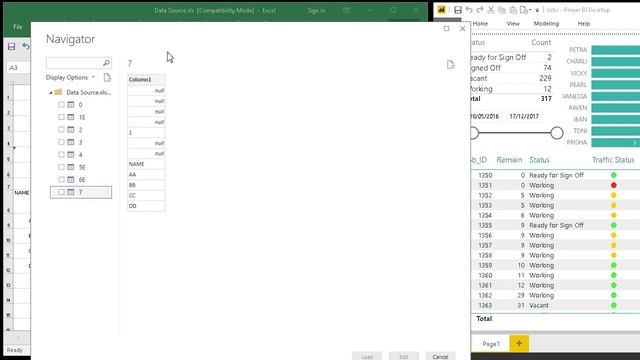
Task: Click the Undo icon in Power BI toolbar
Action: click(469, 10)
